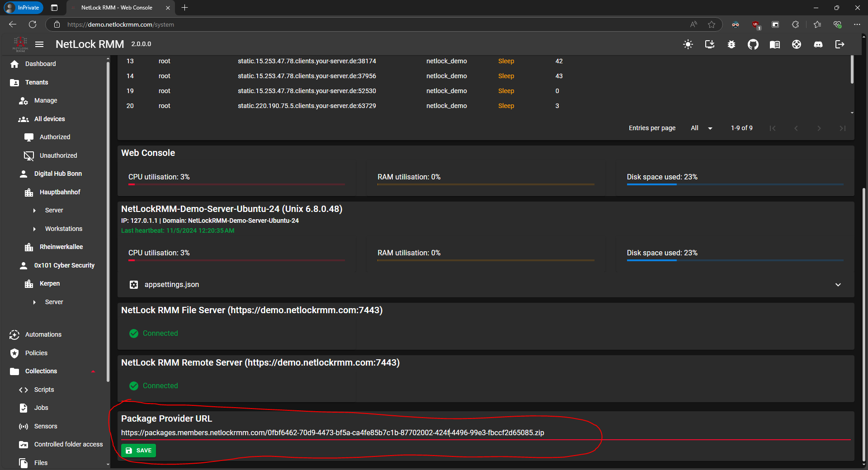Open the documentation book icon
Screen dimensions: 868x470
(775, 44)
